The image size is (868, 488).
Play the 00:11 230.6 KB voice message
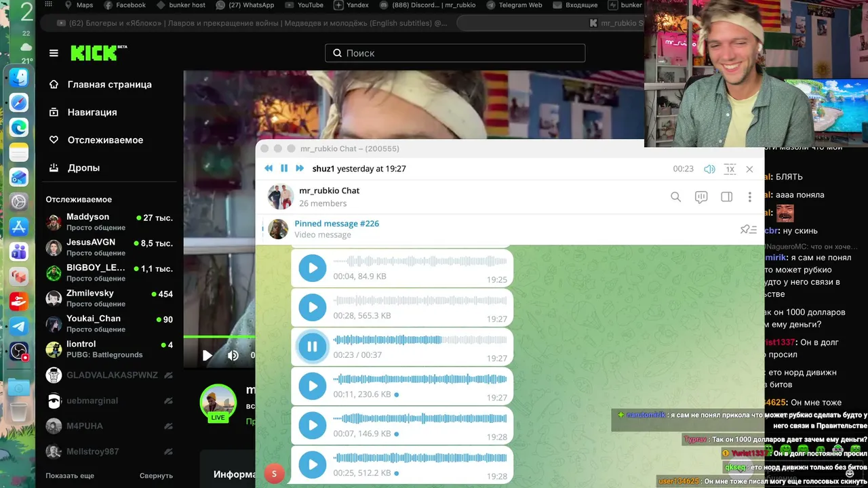click(x=313, y=386)
